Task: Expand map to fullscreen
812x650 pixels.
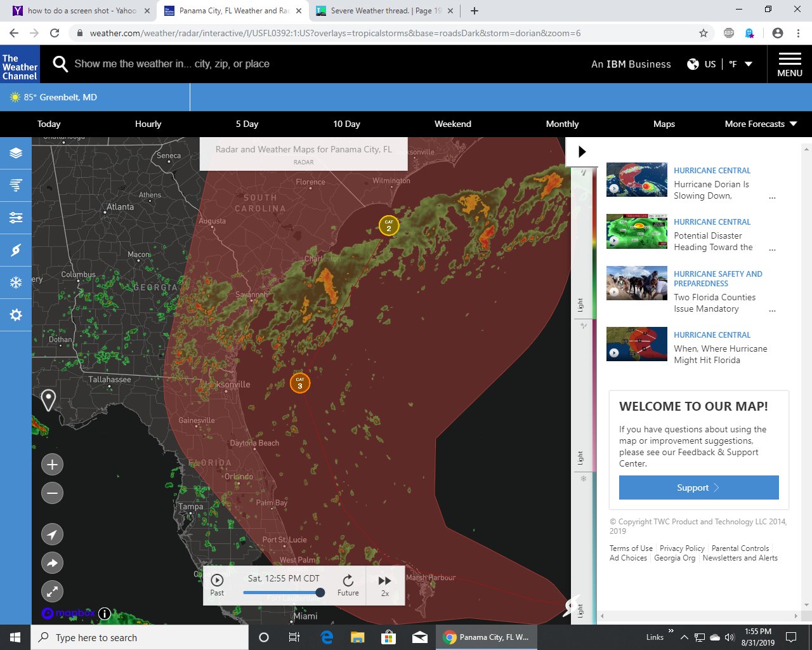Action: (x=52, y=592)
